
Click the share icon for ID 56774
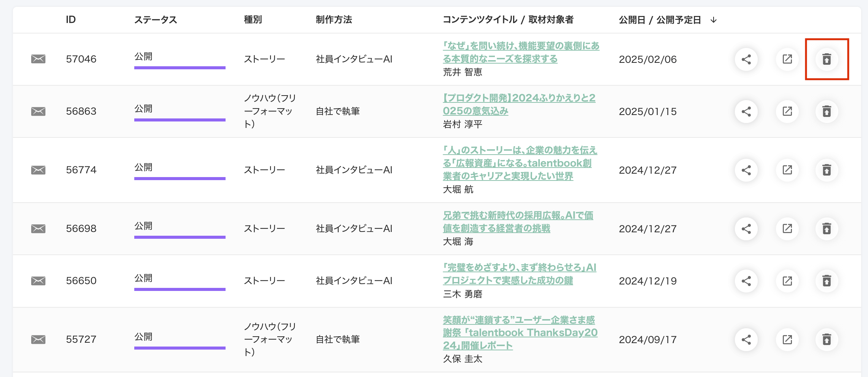pyautogui.click(x=746, y=170)
